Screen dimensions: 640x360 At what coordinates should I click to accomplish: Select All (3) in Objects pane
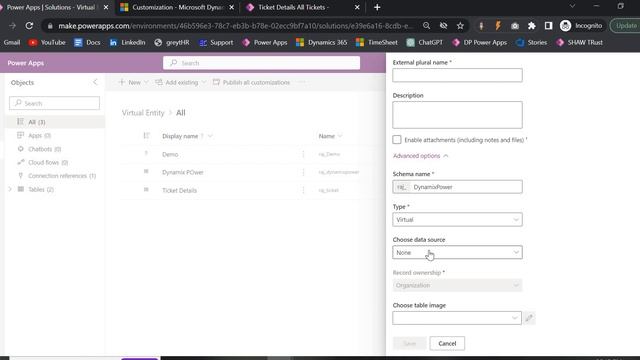point(55,122)
